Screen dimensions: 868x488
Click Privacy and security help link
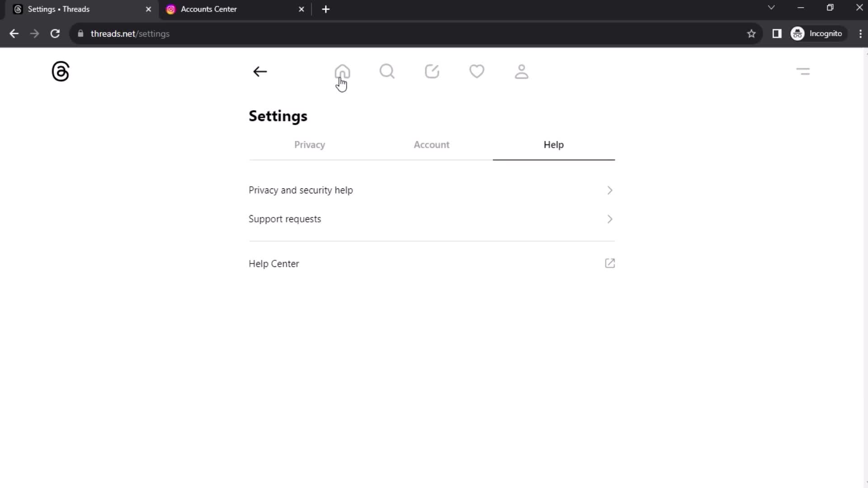(x=301, y=189)
